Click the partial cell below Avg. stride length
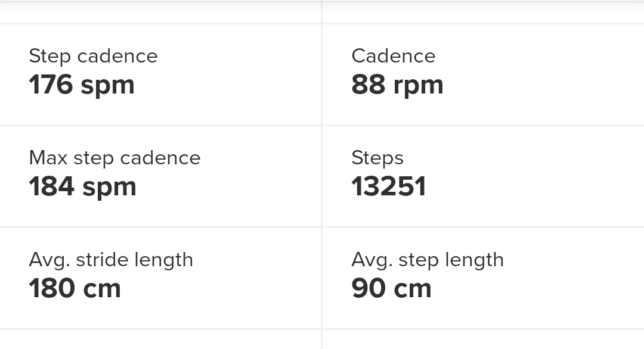The image size is (644, 349). 160,339
